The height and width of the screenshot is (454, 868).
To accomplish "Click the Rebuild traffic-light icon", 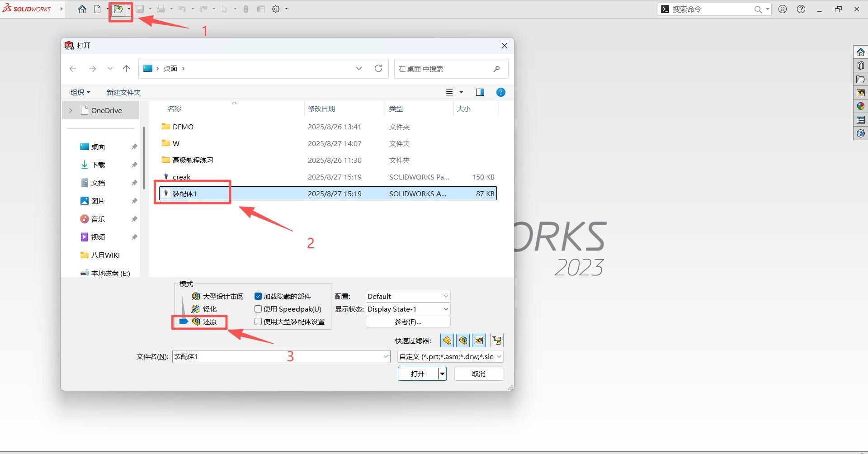I will coord(246,9).
